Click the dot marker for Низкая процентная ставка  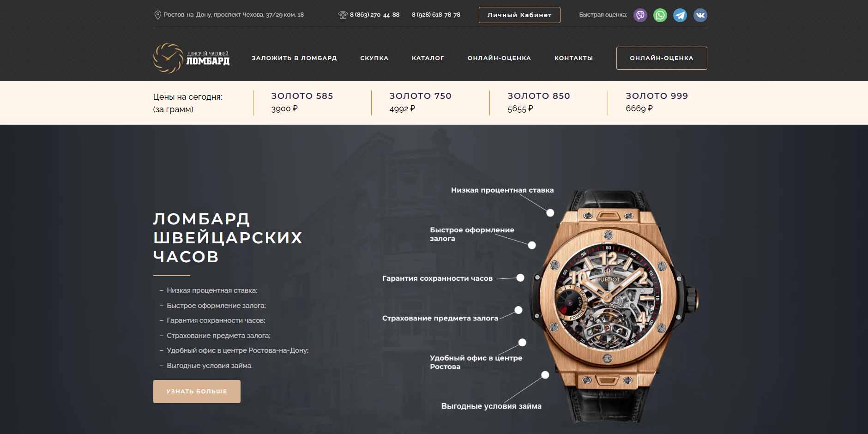tap(550, 213)
